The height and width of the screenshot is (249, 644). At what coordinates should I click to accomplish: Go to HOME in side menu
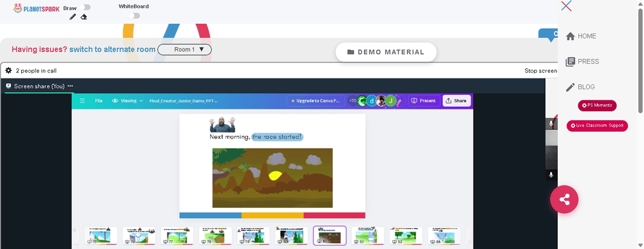click(x=581, y=36)
